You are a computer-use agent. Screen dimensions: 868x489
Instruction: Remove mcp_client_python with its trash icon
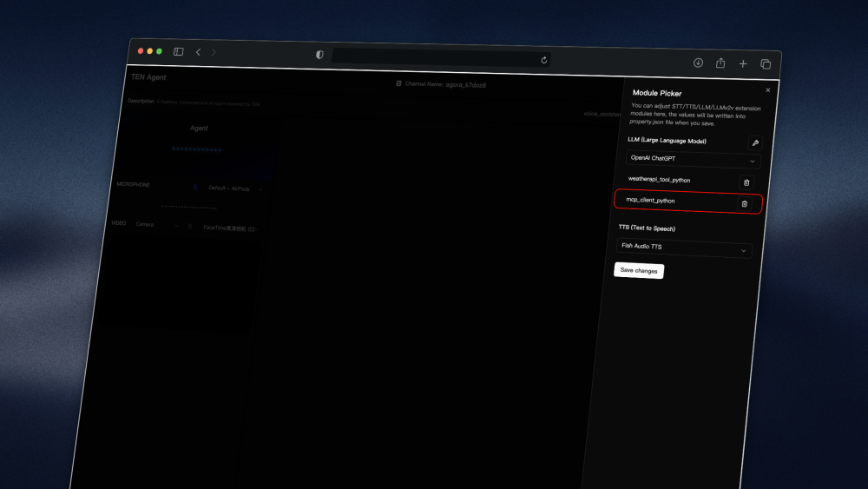[x=745, y=204]
